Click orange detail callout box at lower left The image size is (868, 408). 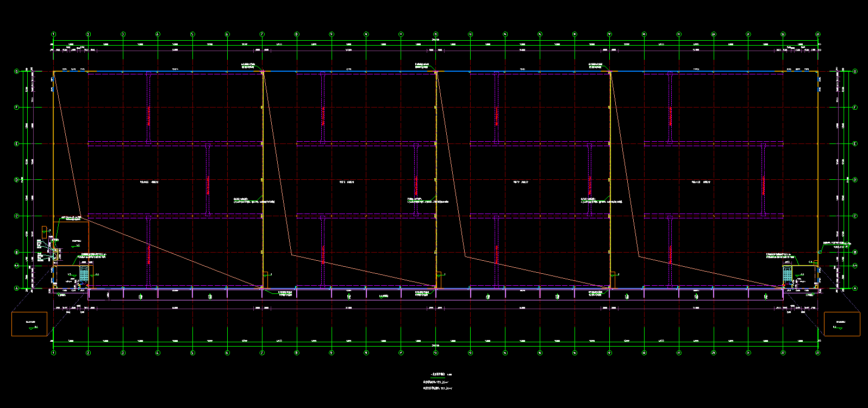29,324
